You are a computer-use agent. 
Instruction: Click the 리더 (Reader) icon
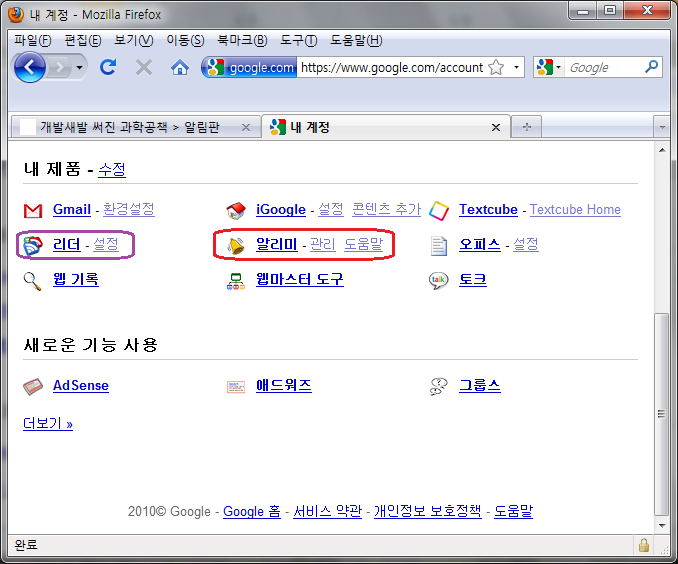click(33, 245)
